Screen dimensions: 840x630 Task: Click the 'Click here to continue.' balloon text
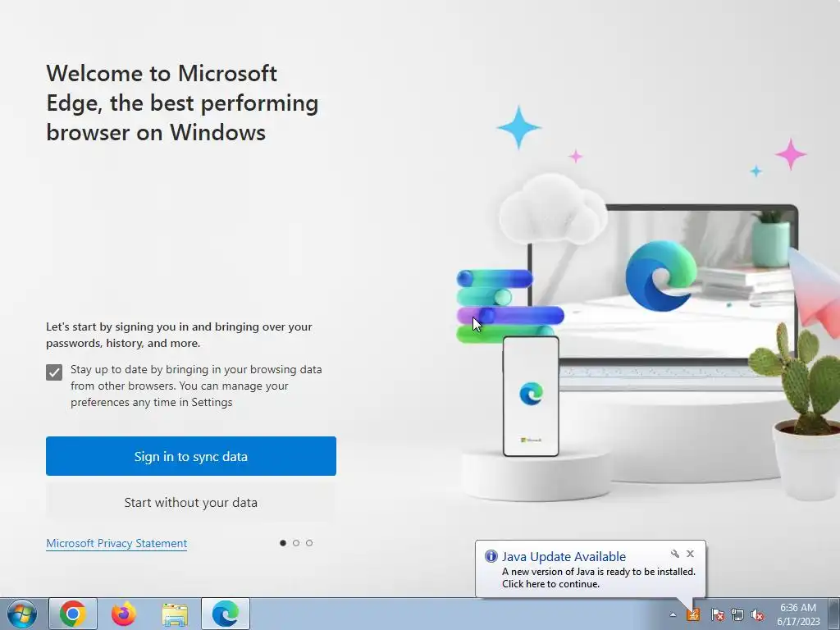tap(550, 584)
